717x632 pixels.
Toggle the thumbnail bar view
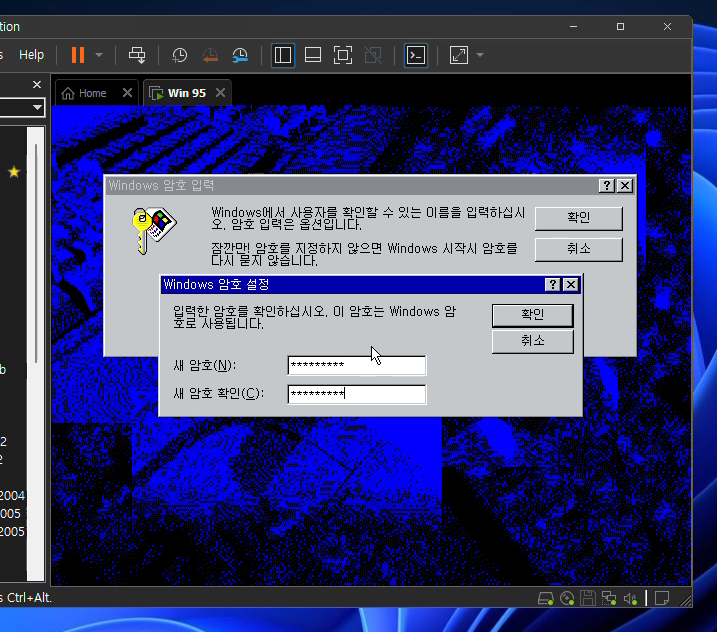[x=313, y=55]
